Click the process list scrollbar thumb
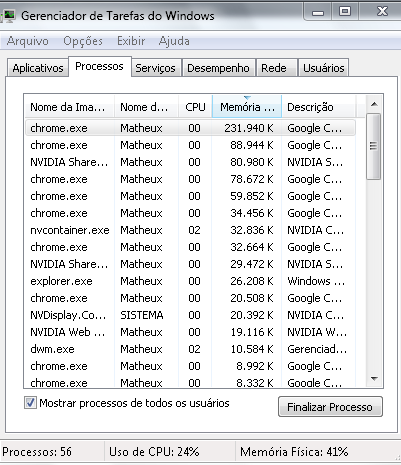The image size is (401, 465). click(x=373, y=146)
